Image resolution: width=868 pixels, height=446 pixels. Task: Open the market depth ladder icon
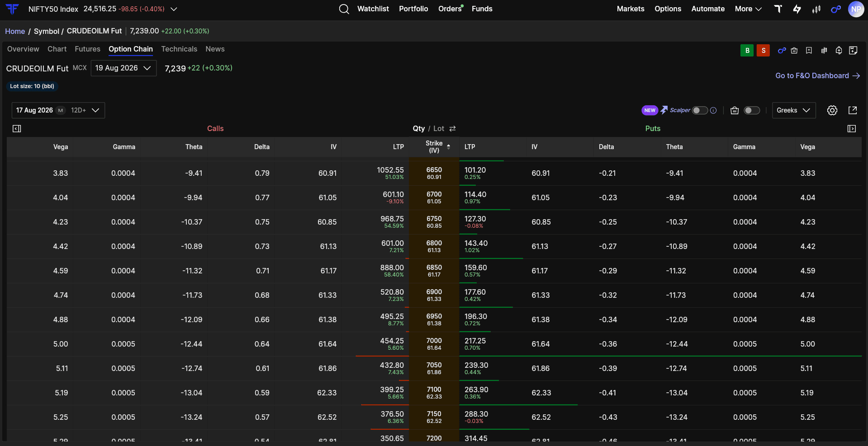[824, 51]
